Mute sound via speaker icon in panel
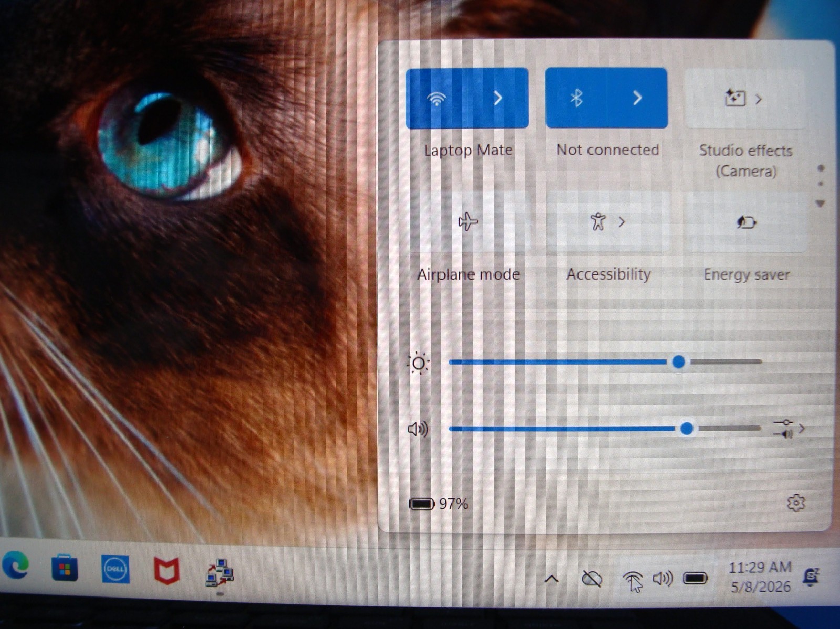This screenshot has width=840, height=629. click(x=418, y=430)
